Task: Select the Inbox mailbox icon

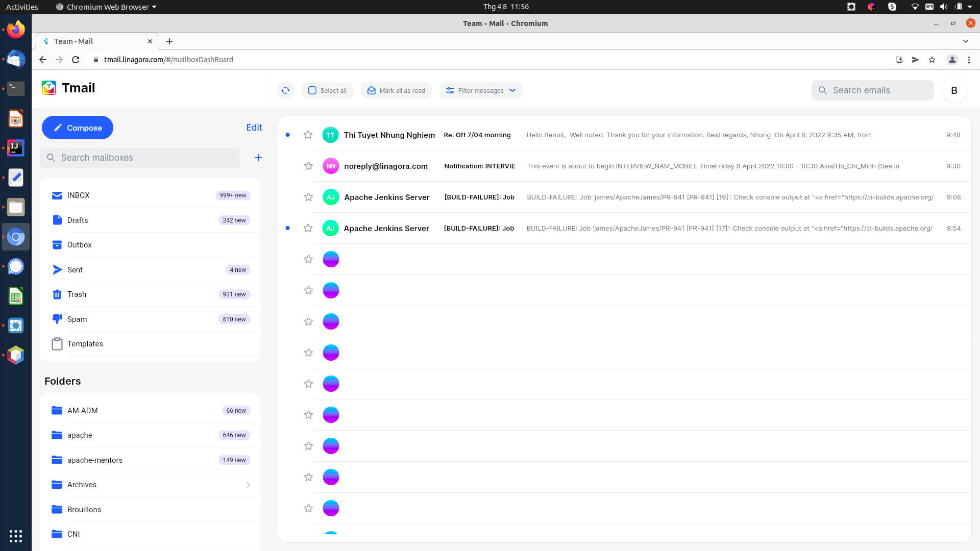Action: (57, 195)
